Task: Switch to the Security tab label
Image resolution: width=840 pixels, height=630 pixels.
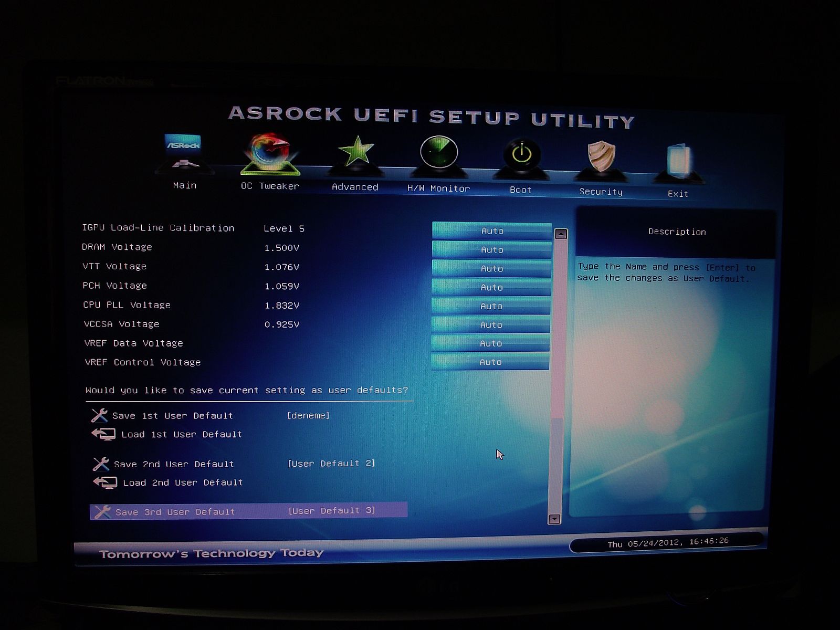Action: [601, 192]
